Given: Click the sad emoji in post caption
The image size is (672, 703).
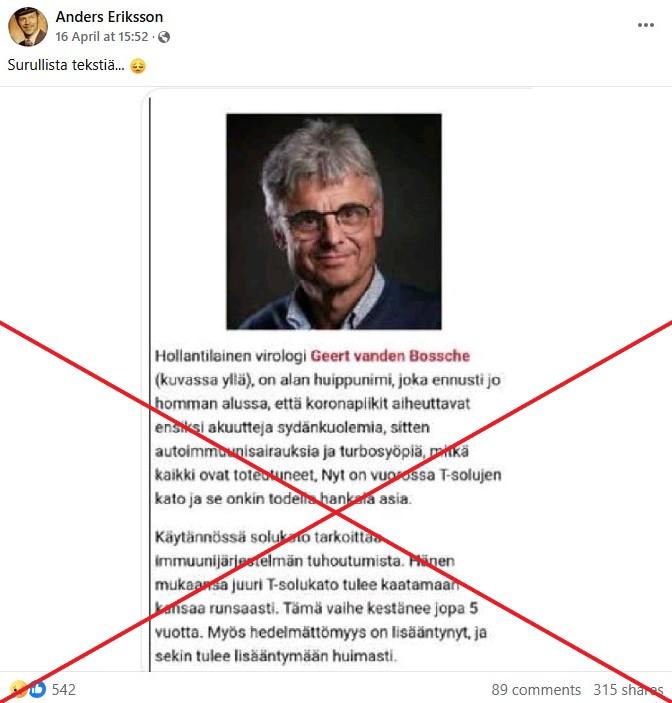Looking at the screenshot, I should [138, 66].
